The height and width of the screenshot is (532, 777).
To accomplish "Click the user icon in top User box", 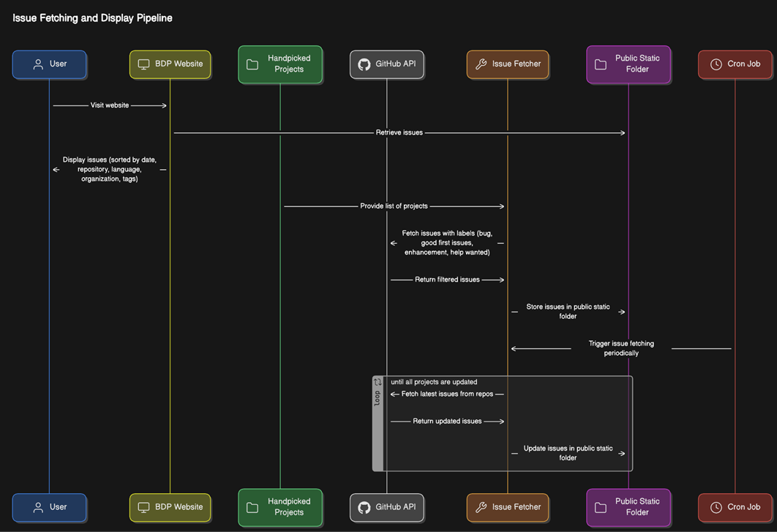I will click(x=38, y=64).
